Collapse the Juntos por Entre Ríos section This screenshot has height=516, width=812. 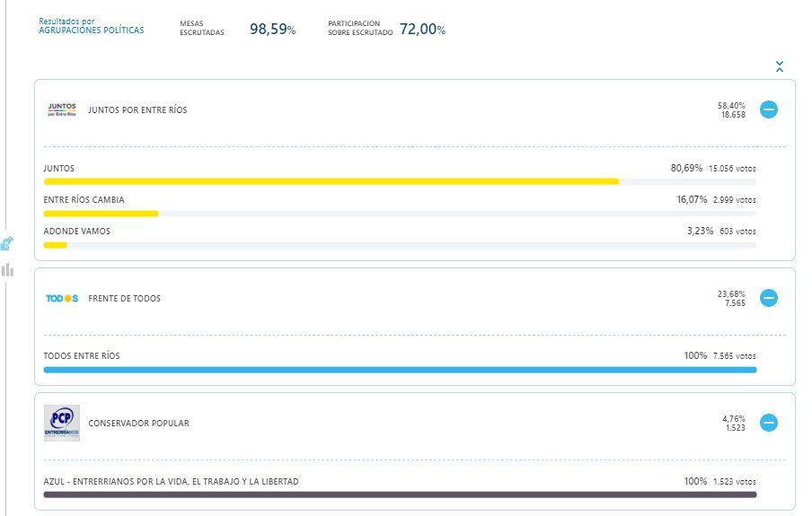(769, 109)
